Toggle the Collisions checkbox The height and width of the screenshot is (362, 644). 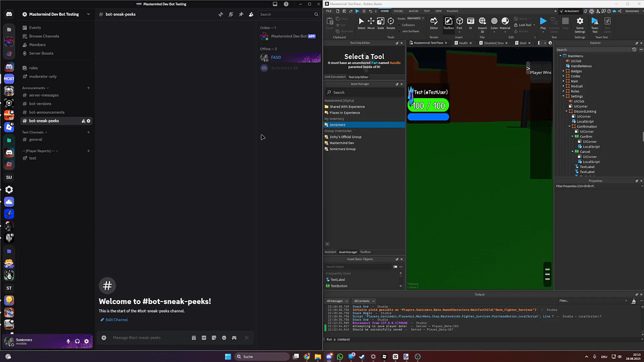(x=399, y=25)
